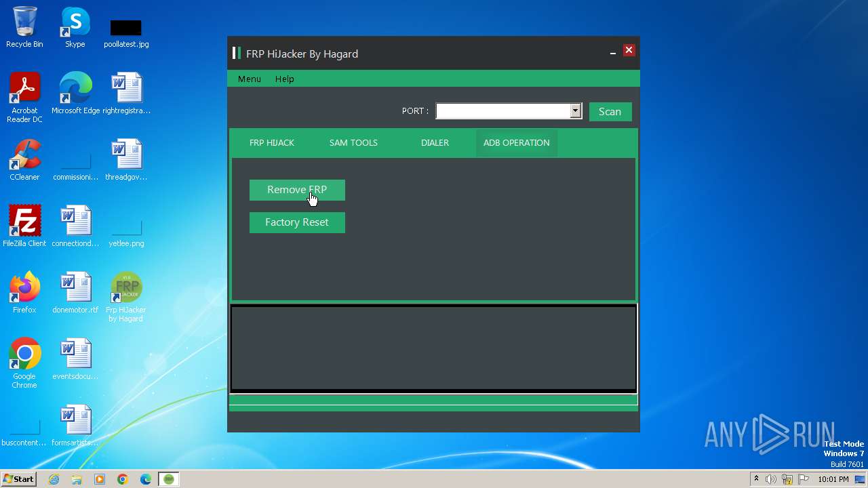Image resolution: width=868 pixels, height=488 pixels.
Task: Select formsartists... Word document icon
Action: click(x=75, y=426)
